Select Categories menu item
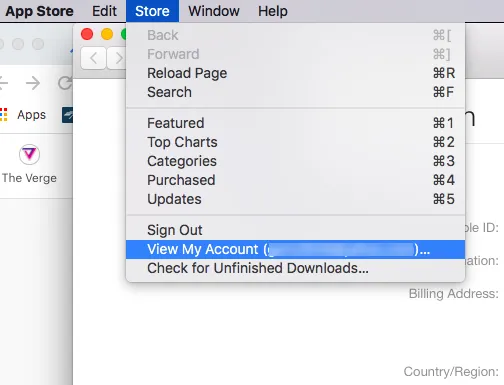The height and width of the screenshot is (385, 504). pyautogui.click(x=295, y=161)
